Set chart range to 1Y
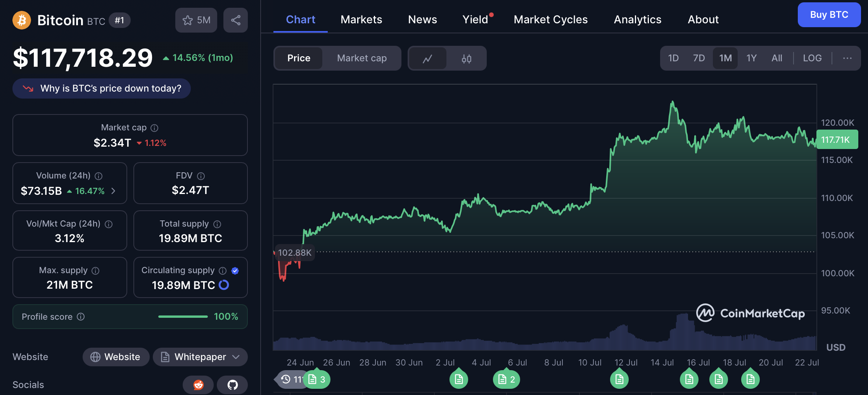Screen dimensions: 868x395 pos(751,58)
